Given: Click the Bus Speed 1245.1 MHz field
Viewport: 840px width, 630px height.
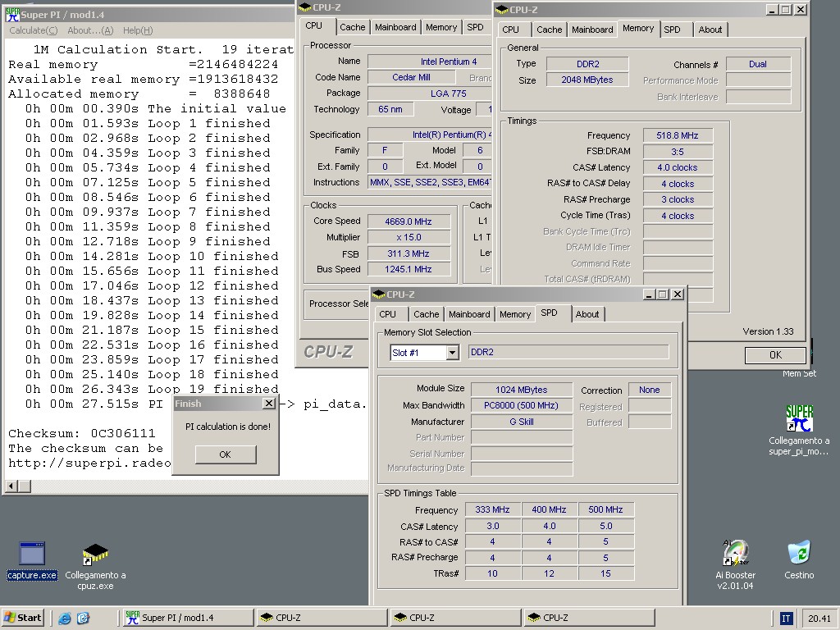Looking at the screenshot, I should tap(409, 269).
